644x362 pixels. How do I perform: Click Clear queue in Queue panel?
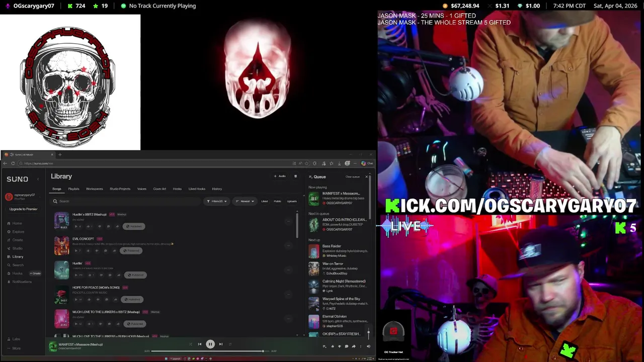point(353,177)
